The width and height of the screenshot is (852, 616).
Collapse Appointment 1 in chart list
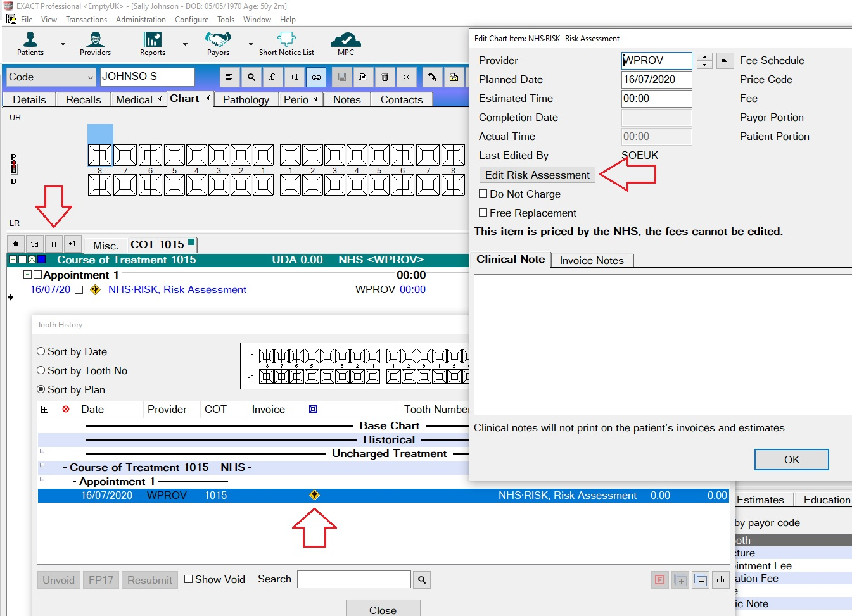coord(27,275)
